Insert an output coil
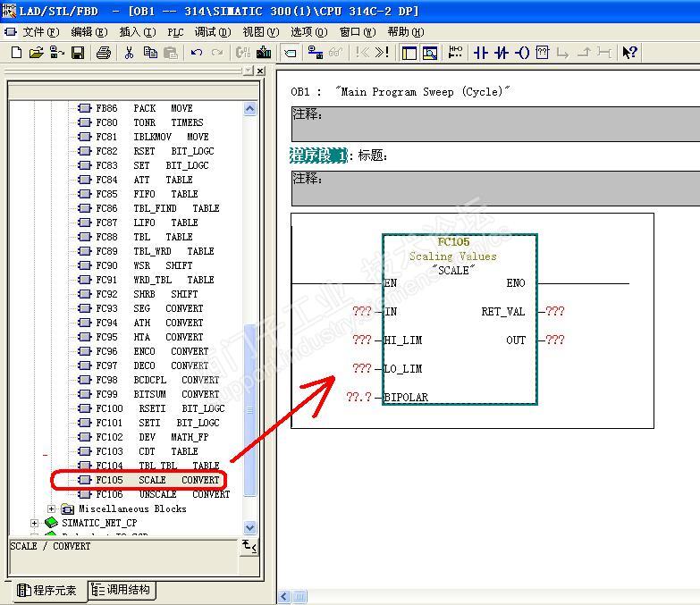Viewport: 700px width, 605px height. click(x=522, y=53)
